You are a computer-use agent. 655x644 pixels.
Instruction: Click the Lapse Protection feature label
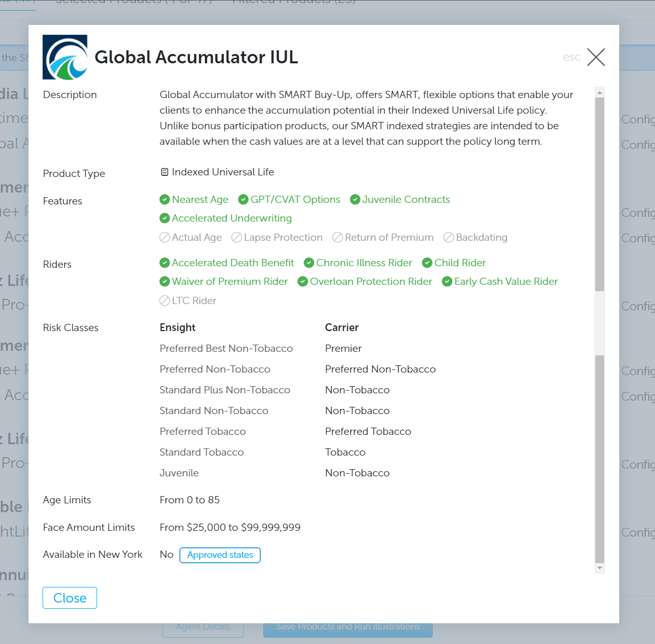[283, 237]
